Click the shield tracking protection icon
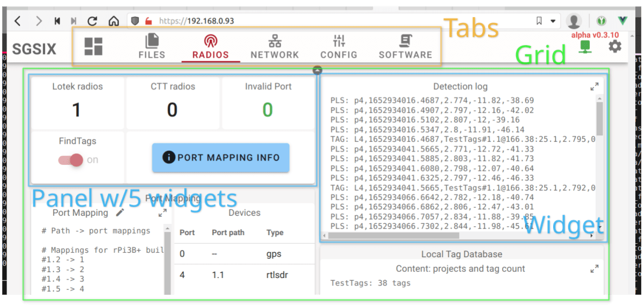The height and width of the screenshot is (306, 644). [135, 20]
